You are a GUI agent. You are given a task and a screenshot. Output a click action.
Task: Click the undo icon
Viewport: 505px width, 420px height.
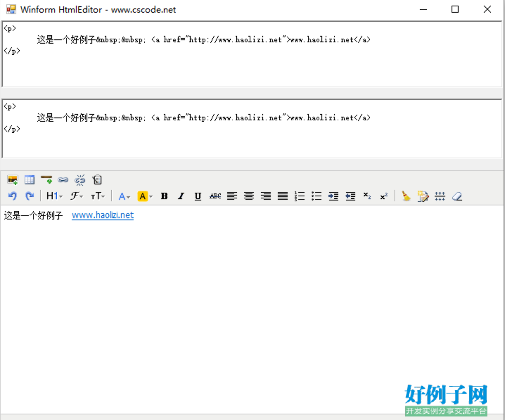point(12,196)
